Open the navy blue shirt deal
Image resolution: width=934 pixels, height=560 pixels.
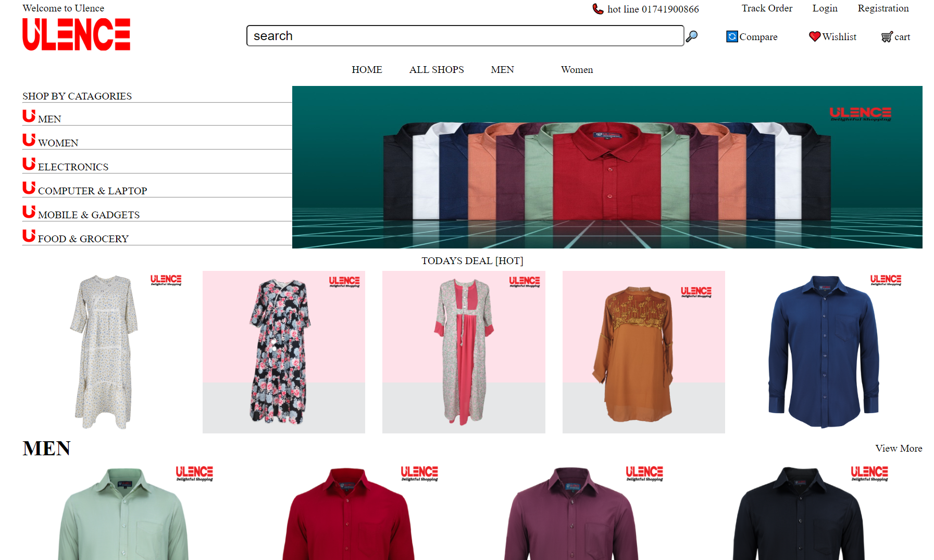click(824, 352)
